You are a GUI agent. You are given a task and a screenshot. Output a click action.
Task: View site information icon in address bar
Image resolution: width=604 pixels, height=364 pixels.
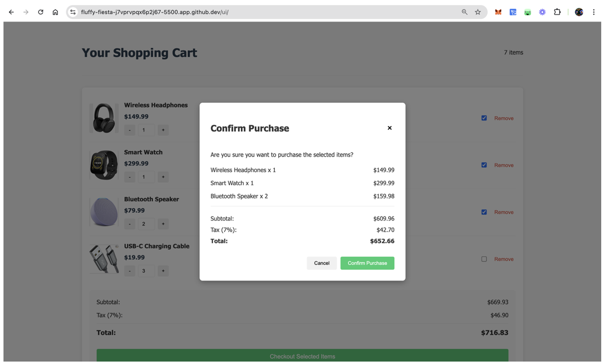pyautogui.click(x=73, y=12)
